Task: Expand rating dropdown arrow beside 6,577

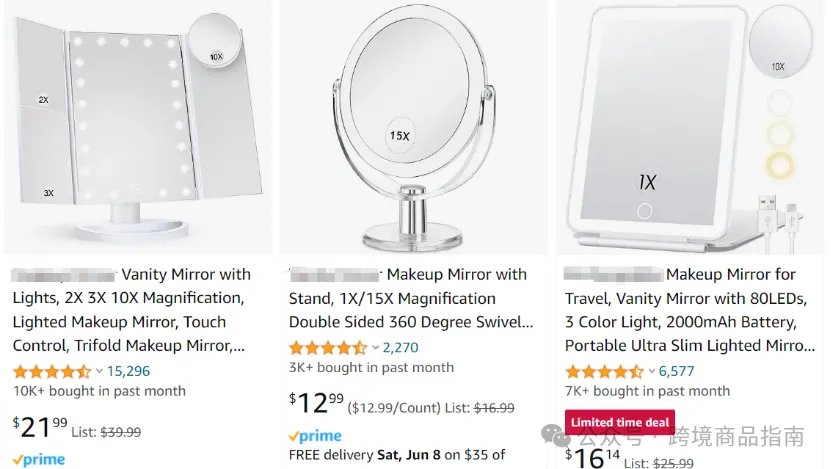Action: coord(651,371)
